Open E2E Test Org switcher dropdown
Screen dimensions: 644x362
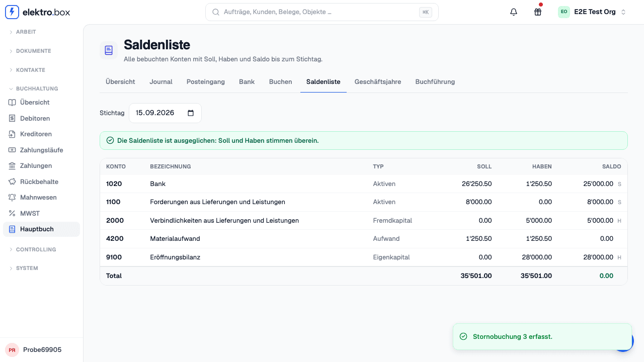point(592,12)
